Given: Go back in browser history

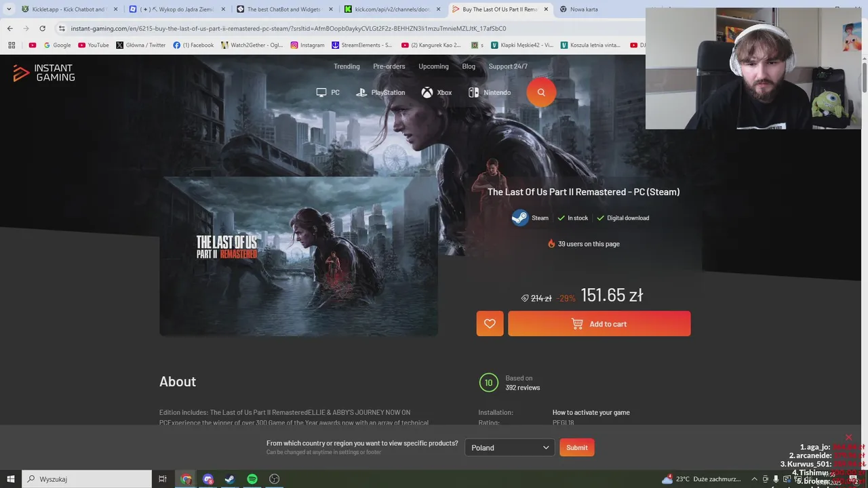Looking at the screenshot, I should [x=9, y=28].
